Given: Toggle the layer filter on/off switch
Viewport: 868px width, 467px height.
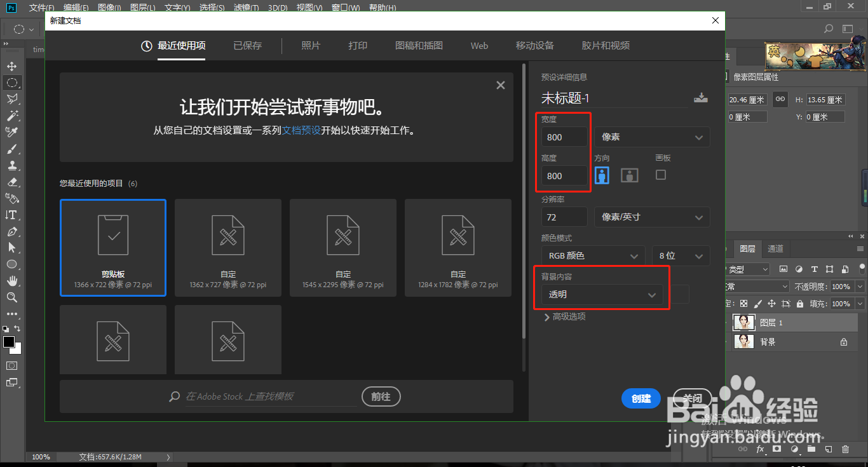Looking at the screenshot, I should click(862, 268).
